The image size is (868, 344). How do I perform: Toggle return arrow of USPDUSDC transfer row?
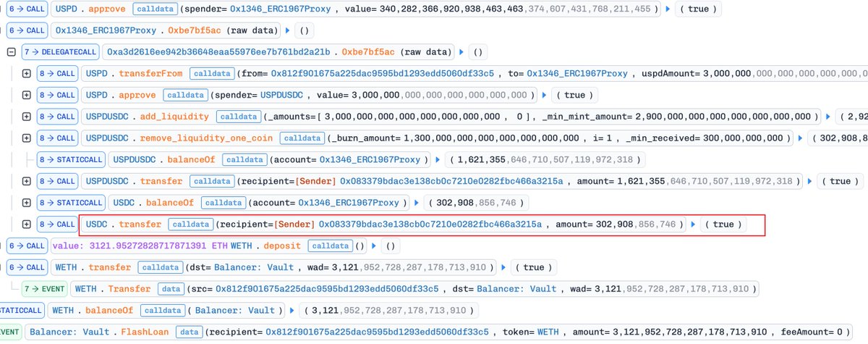coord(809,181)
